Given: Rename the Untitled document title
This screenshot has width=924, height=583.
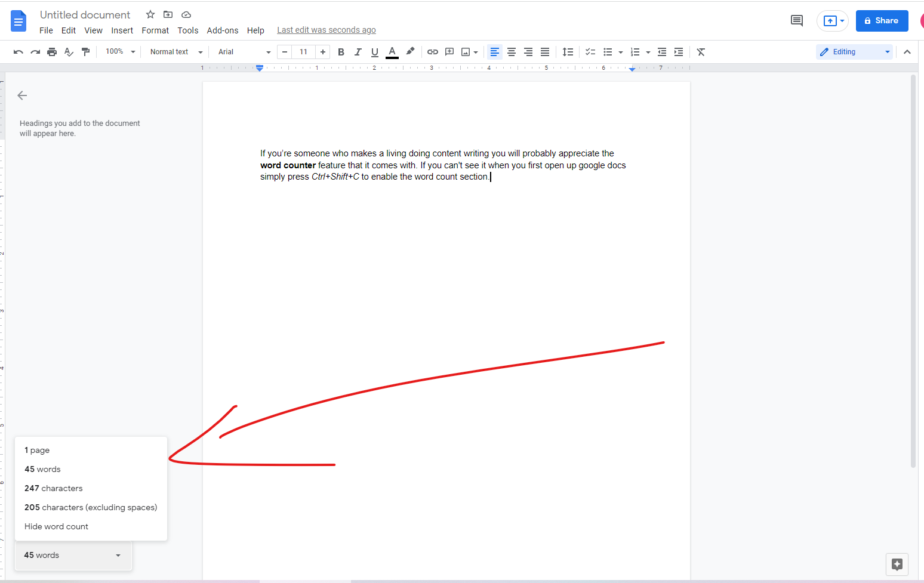Looking at the screenshot, I should (85, 15).
